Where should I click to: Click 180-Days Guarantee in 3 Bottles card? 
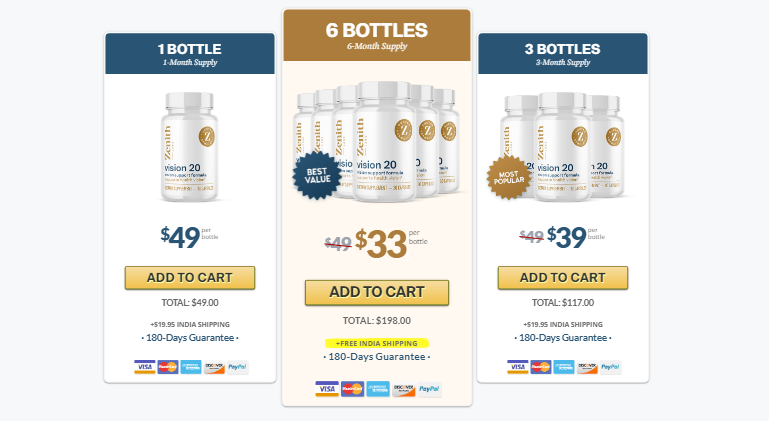click(563, 338)
